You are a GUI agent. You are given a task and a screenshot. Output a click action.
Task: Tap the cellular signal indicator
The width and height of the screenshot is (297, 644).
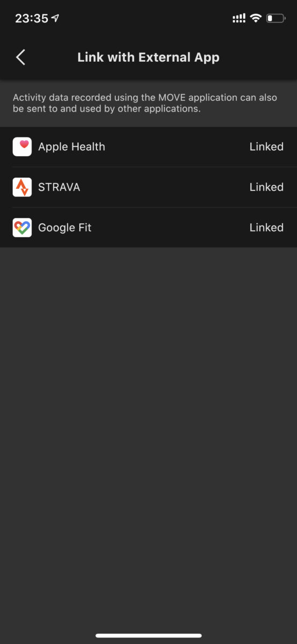(x=239, y=18)
